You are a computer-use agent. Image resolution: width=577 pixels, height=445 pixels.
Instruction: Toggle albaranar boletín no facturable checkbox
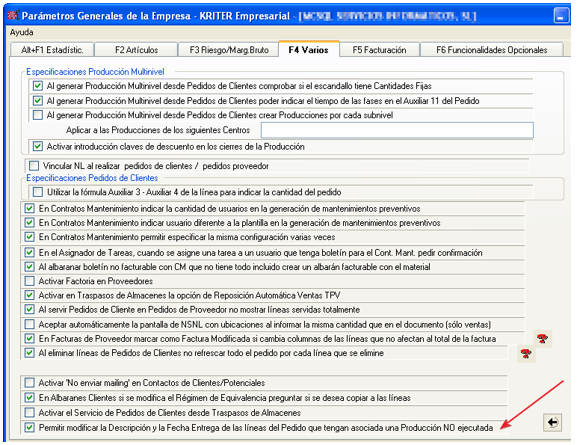(x=29, y=267)
